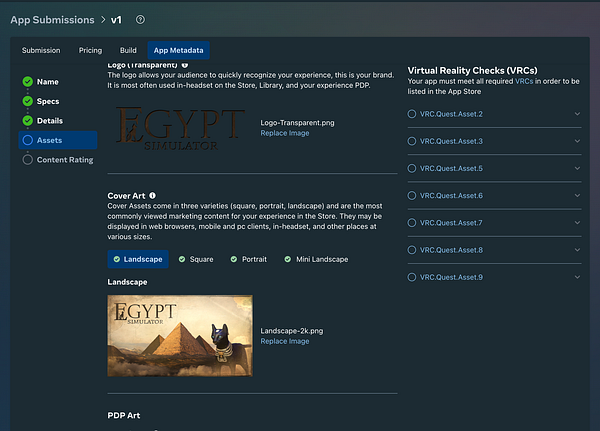Image resolution: width=600 pixels, height=431 pixels.
Task: Click the v1 breadcrumb label
Action: [x=116, y=20]
